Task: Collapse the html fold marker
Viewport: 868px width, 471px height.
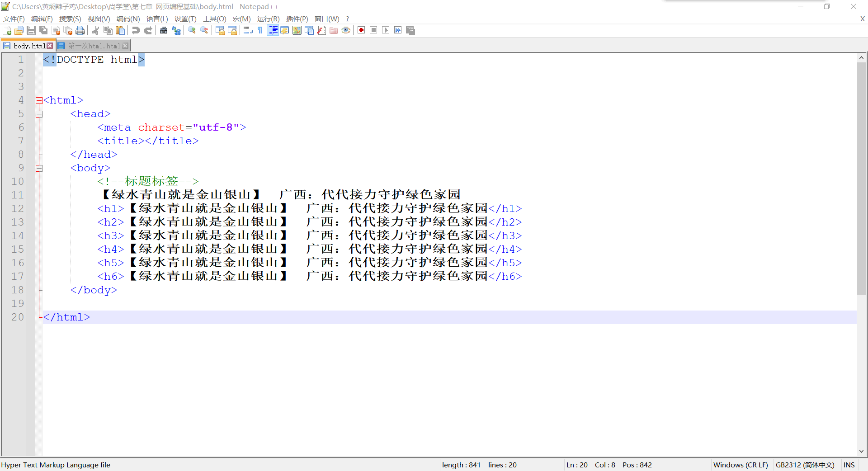Action: tap(39, 100)
